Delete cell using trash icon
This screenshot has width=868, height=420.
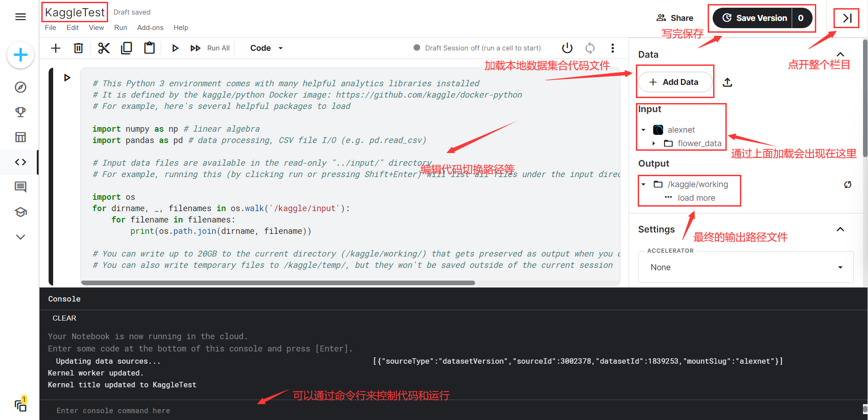pos(79,48)
